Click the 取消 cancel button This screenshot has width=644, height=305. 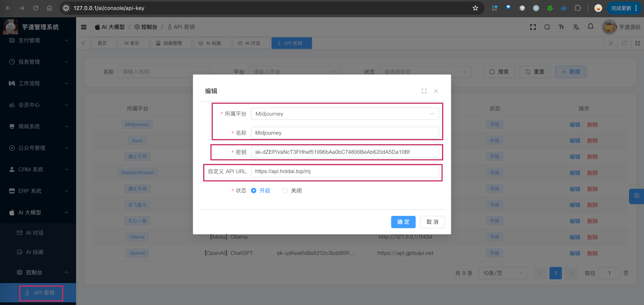click(x=432, y=222)
